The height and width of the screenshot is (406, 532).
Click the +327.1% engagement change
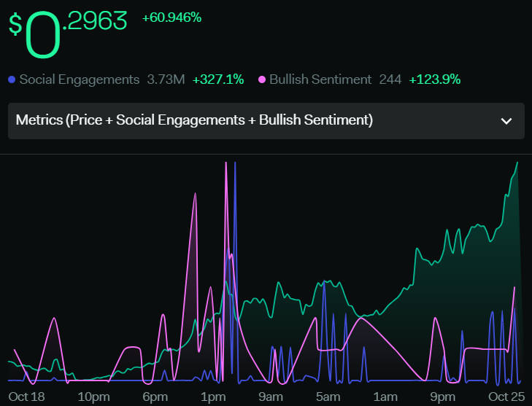[x=218, y=79]
